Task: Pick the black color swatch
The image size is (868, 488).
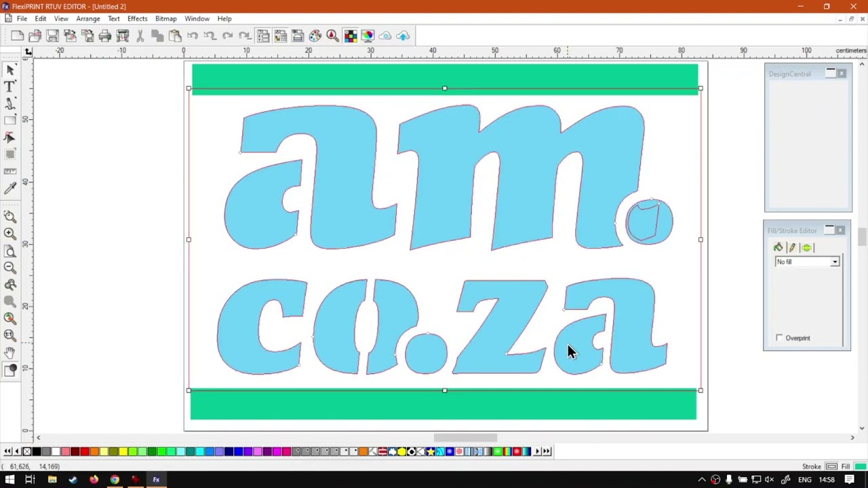Action: [x=37, y=451]
